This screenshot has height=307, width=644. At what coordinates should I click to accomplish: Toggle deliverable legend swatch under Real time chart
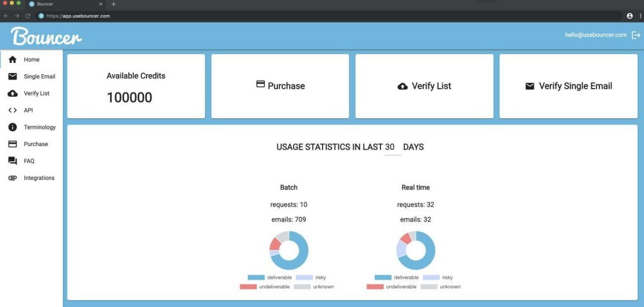point(383,277)
